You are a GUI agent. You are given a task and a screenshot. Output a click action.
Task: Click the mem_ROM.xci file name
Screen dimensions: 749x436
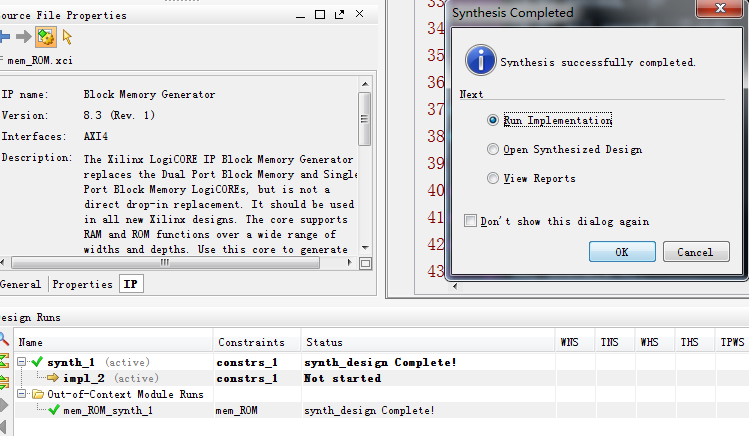click(x=40, y=61)
